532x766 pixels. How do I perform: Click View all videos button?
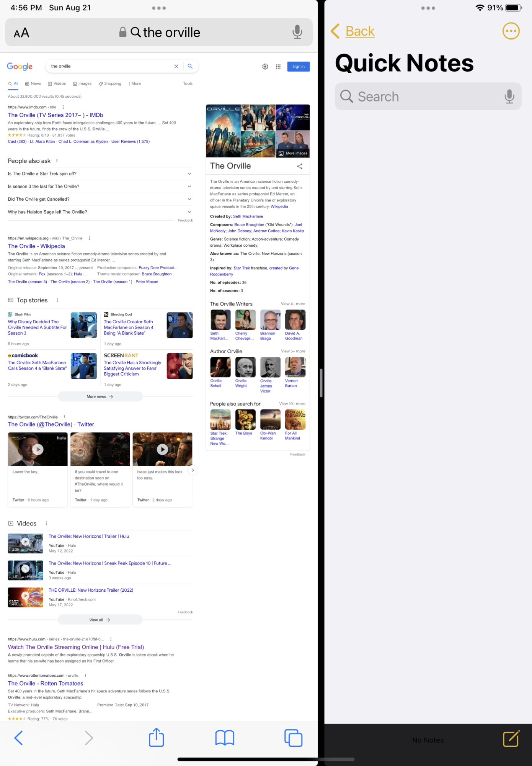100,620
